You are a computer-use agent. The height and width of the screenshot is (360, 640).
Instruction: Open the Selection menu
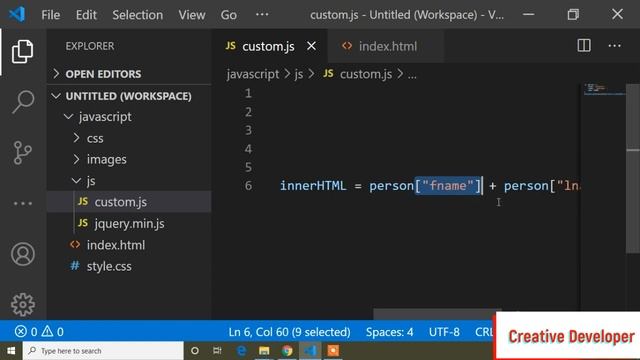pos(138,15)
